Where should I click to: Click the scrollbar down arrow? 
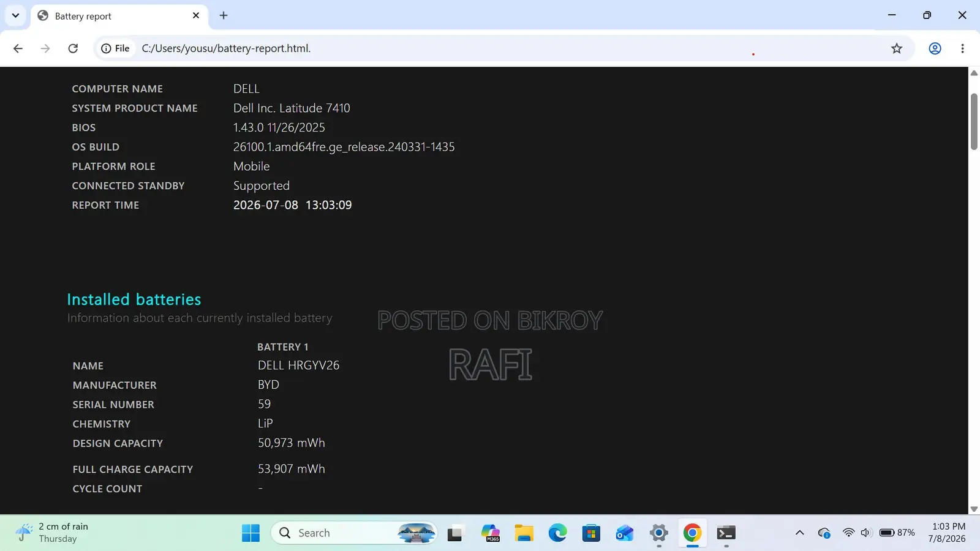(974, 509)
